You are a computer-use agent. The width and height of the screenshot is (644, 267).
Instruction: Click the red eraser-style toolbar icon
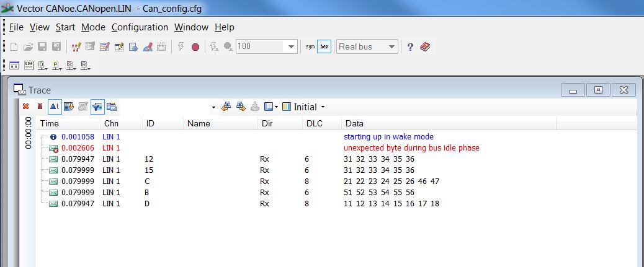pos(148,46)
